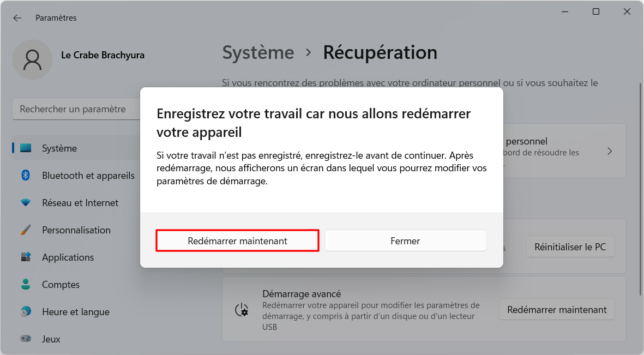
Task: Open the Le Crabe Brachyura account name
Action: 103,55
